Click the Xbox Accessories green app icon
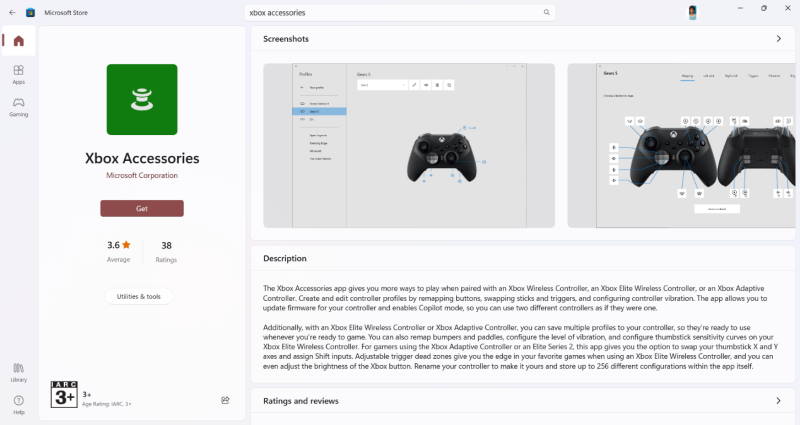 point(142,99)
